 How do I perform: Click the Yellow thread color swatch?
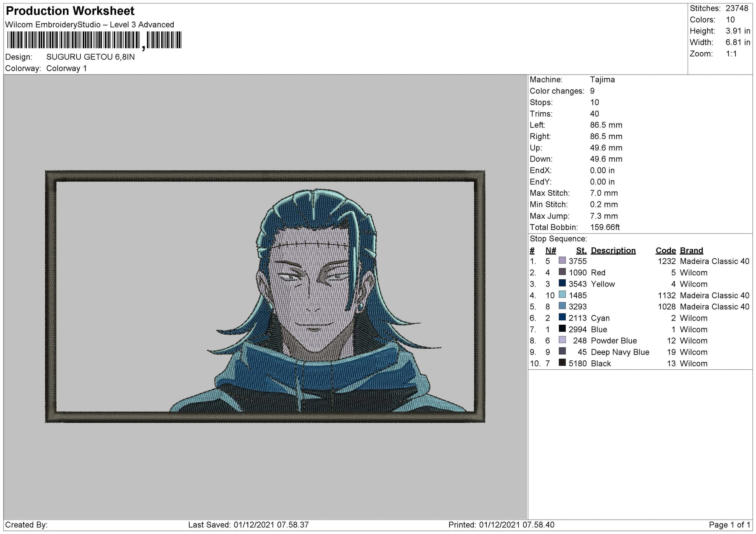pyautogui.click(x=562, y=283)
